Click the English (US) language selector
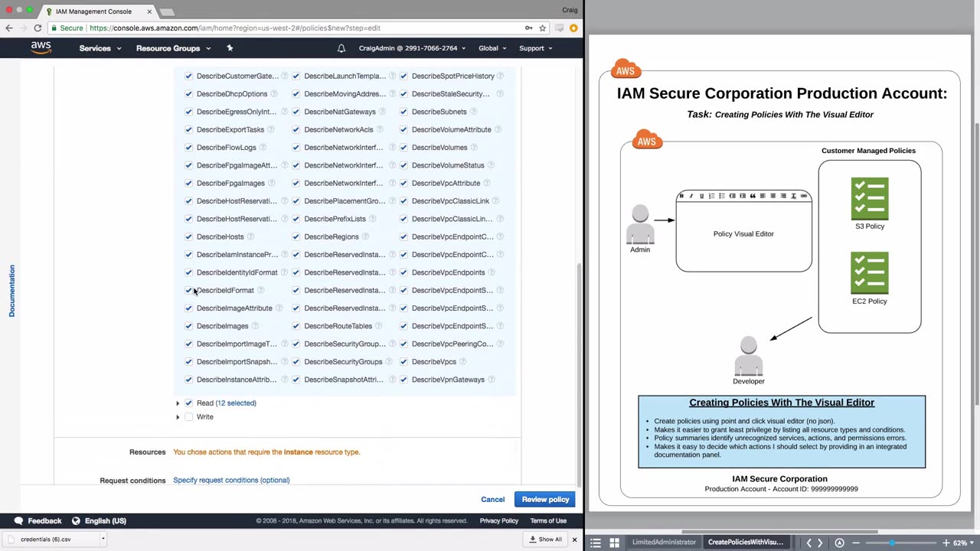Viewport: 980px width, 551px height. click(x=106, y=521)
